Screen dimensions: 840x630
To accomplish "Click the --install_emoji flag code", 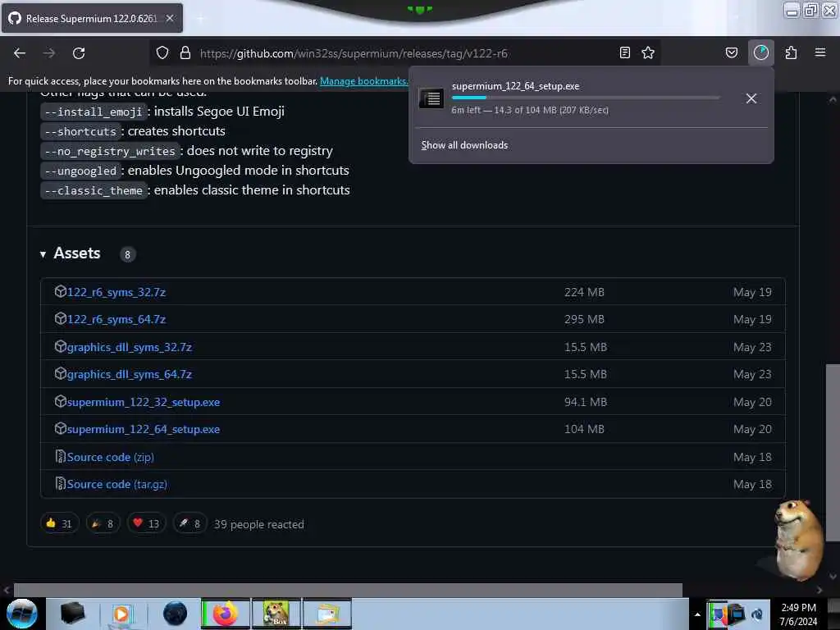I will (x=94, y=112).
